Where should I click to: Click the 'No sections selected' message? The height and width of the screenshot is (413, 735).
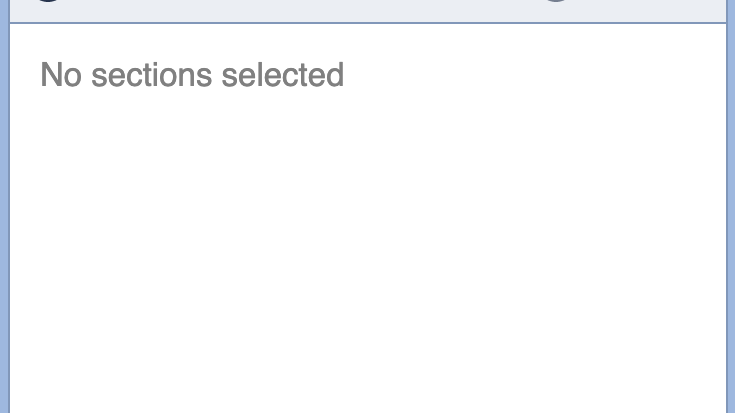tap(192, 75)
